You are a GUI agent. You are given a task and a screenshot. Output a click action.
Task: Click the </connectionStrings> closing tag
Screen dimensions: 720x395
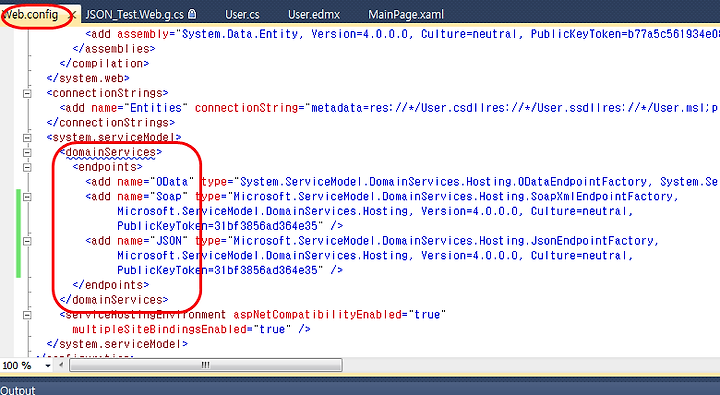(x=111, y=123)
